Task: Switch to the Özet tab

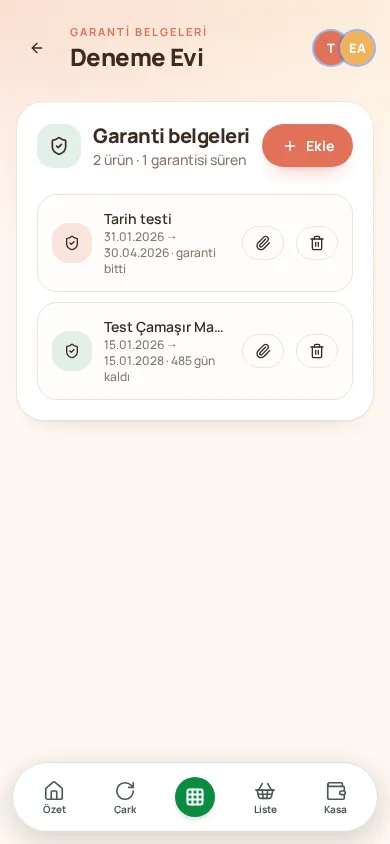Action: pyautogui.click(x=54, y=797)
